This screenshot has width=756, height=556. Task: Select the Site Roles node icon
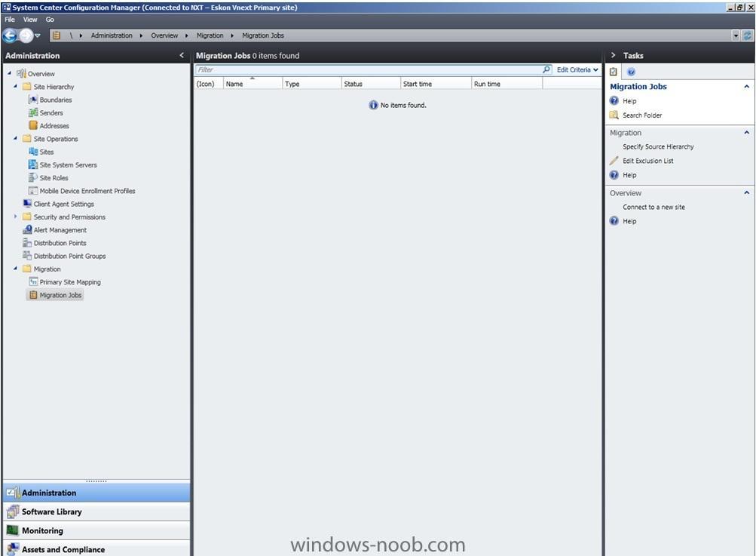click(x=32, y=177)
